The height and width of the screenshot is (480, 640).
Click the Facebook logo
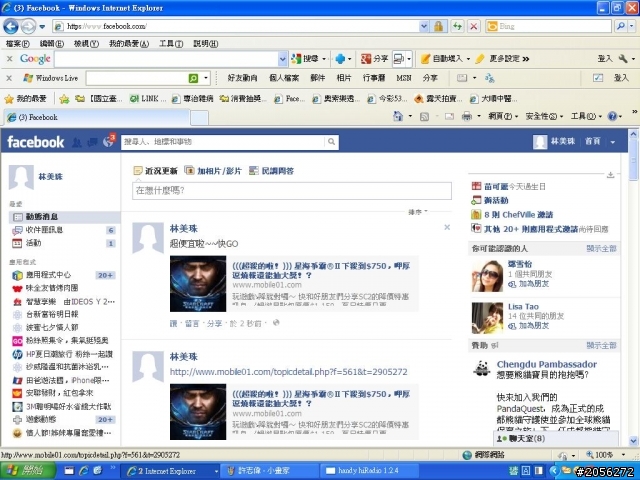pyautogui.click(x=36, y=142)
